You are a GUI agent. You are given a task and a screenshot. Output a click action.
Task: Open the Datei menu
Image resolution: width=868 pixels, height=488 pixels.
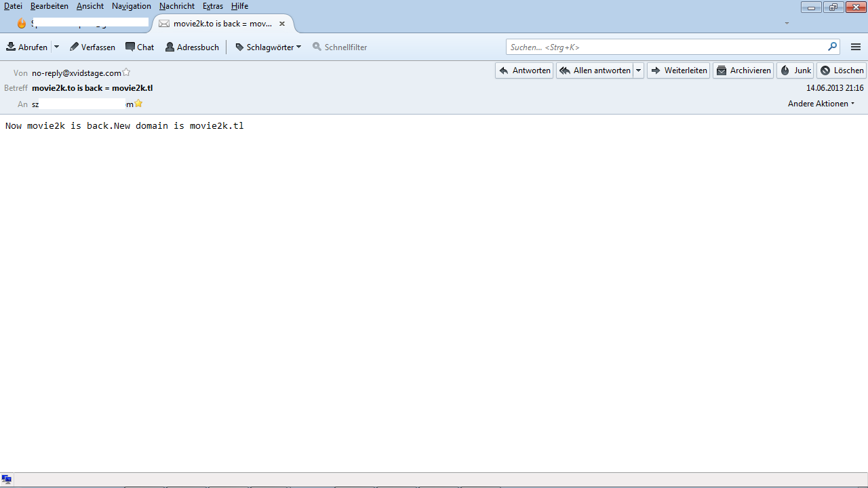pyautogui.click(x=13, y=6)
